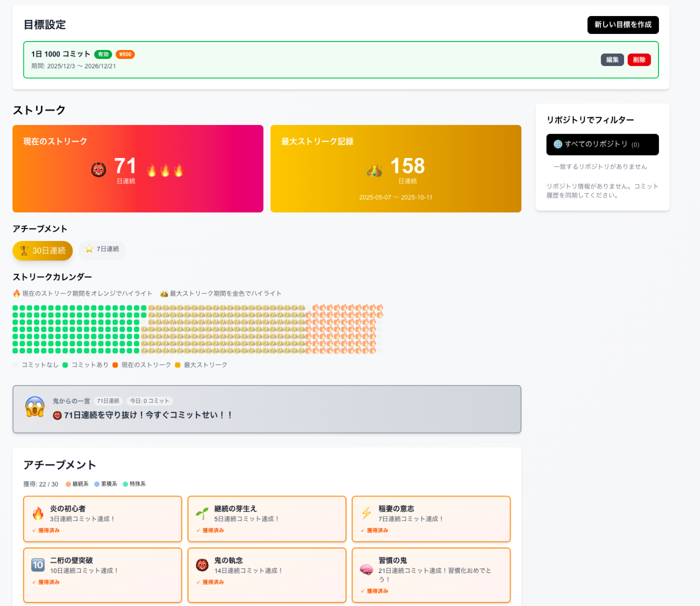Filter achievements by 継続系
Image resolution: width=700 pixels, height=606 pixels.
click(x=77, y=484)
